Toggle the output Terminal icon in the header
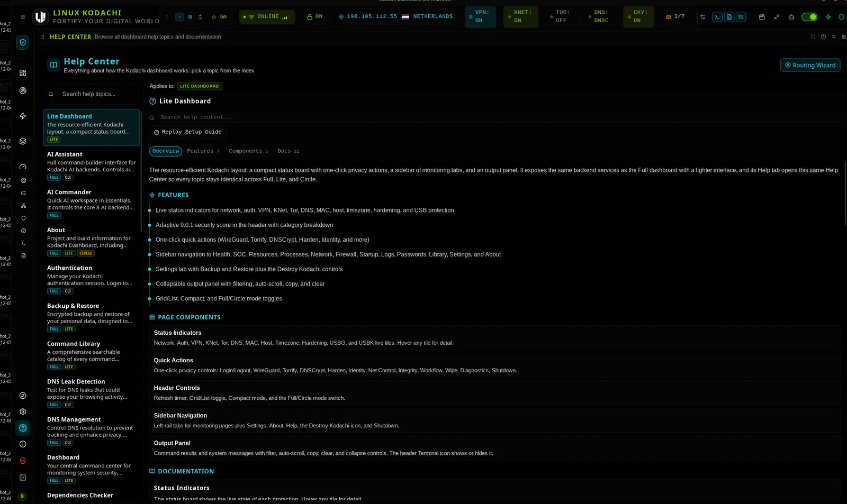The image size is (847, 504). [x=717, y=17]
